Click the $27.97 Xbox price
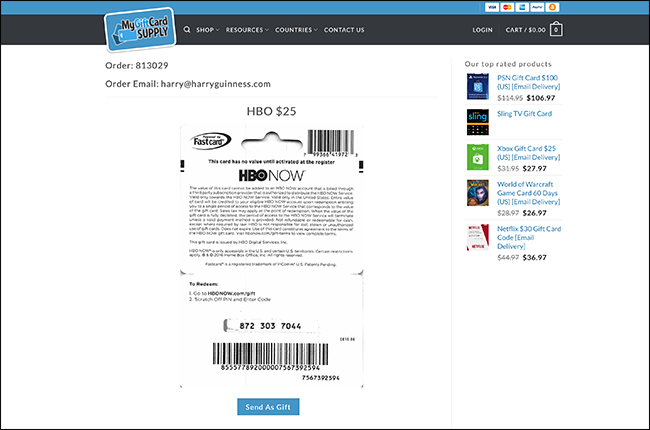650x430 pixels. 534,168
